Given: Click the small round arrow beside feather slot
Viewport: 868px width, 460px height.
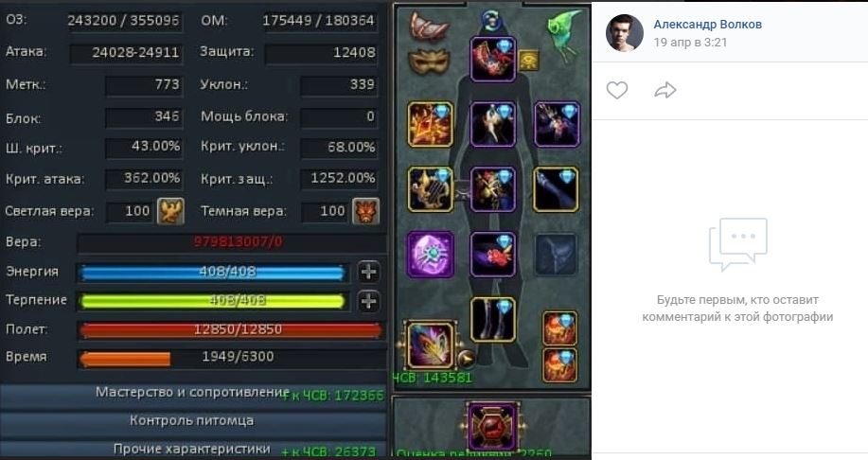Looking at the screenshot, I should [x=466, y=359].
